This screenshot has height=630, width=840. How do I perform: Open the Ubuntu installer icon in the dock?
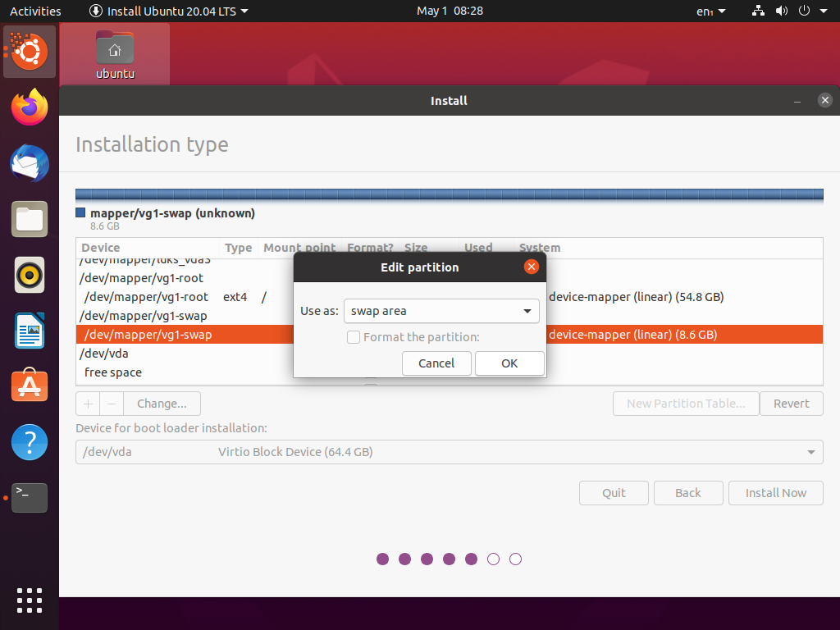point(30,52)
